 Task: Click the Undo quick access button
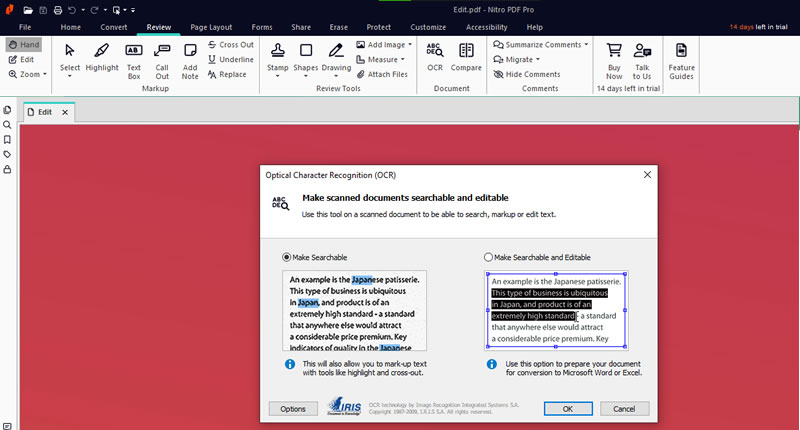(72, 10)
